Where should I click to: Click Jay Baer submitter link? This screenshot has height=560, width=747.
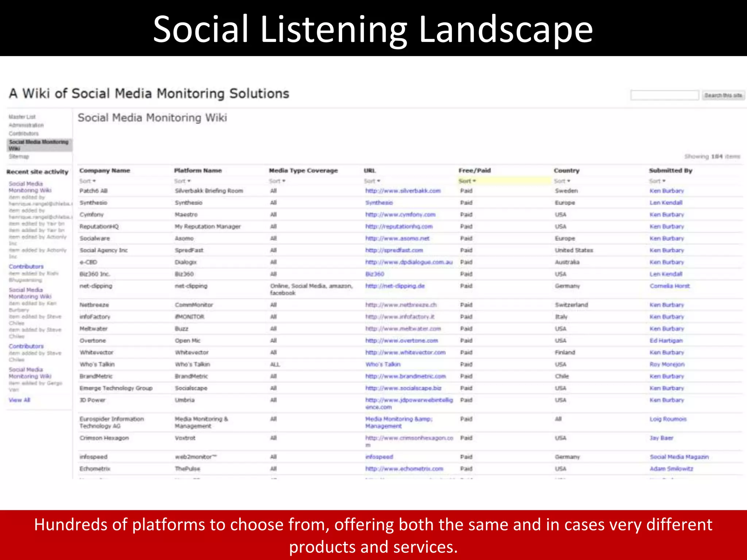point(662,438)
